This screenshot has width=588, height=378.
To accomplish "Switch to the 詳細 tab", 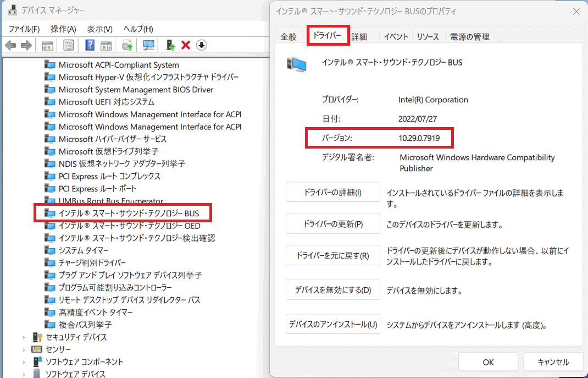I will click(359, 37).
